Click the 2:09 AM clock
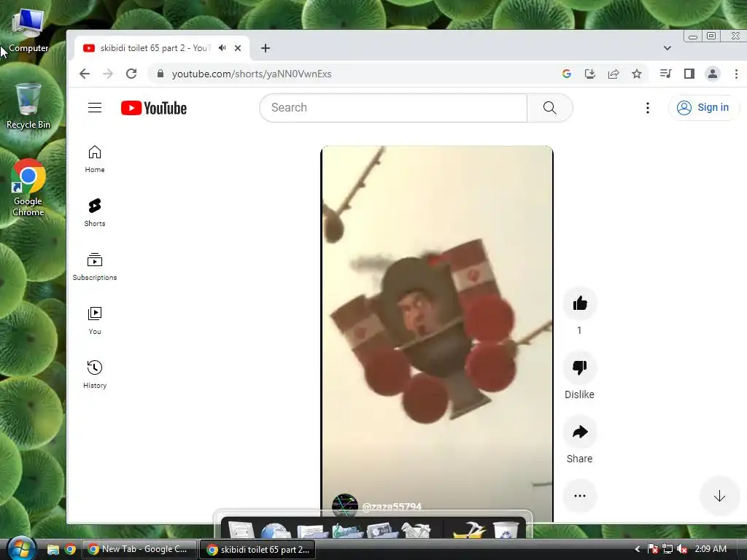Viewport: 747px width, 560px height. (x=711, y=549)
